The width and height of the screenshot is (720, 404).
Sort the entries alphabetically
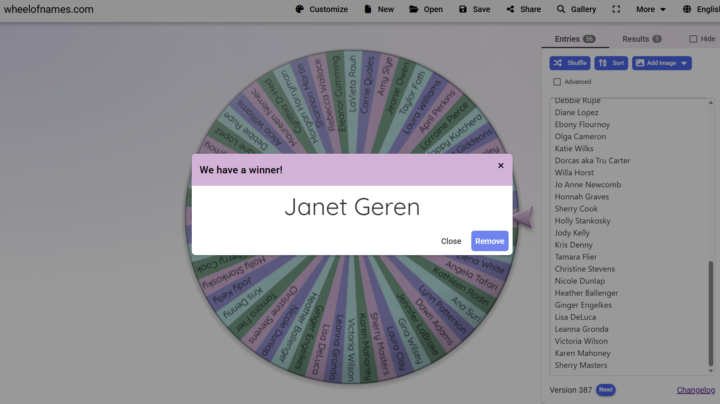click(611, 63)
